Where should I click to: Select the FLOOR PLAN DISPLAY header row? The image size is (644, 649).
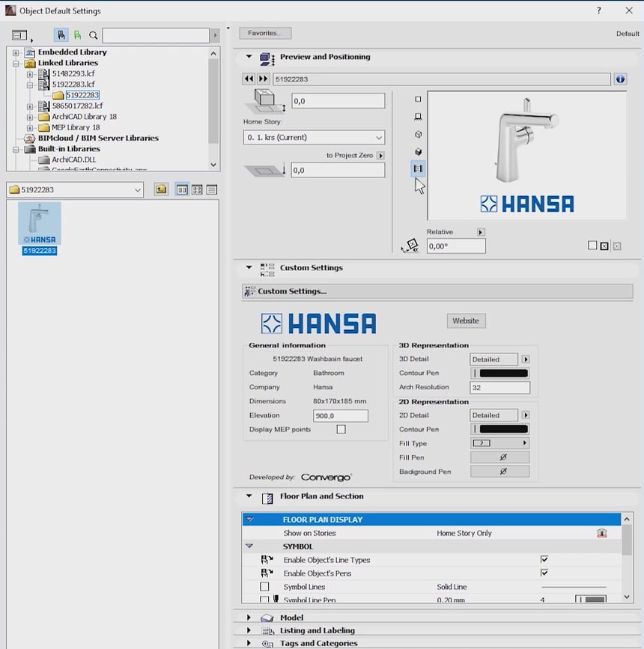click(431, 519)
